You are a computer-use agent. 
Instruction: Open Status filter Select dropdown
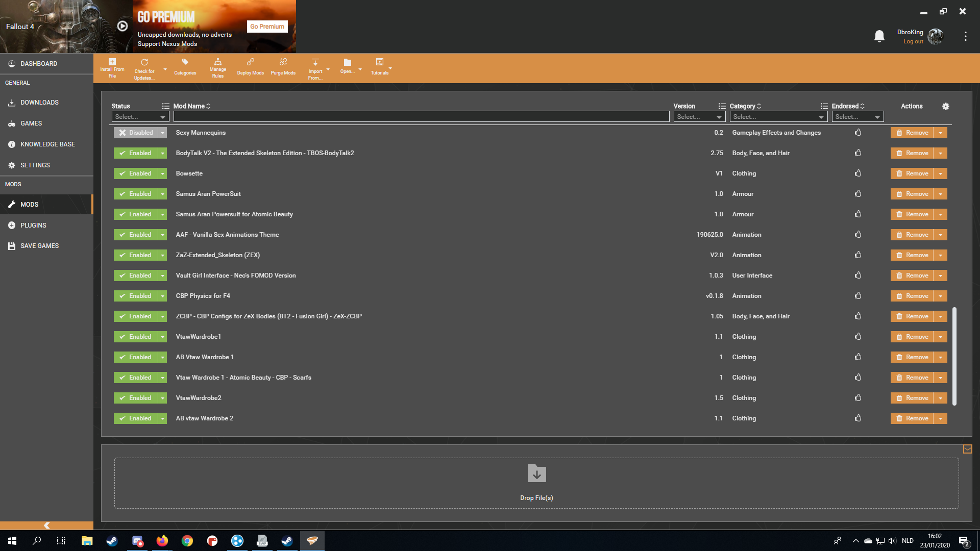(140, 117)
